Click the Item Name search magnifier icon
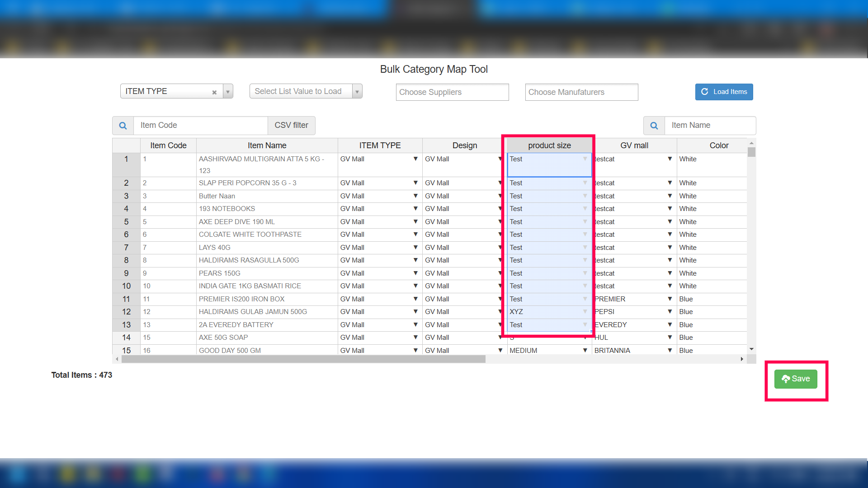 (x=654, y=126)
